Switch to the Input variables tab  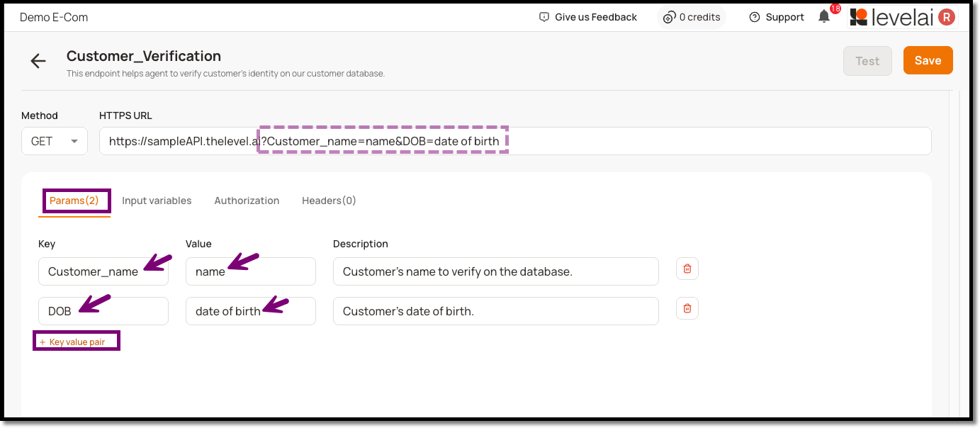click(157, 201)
